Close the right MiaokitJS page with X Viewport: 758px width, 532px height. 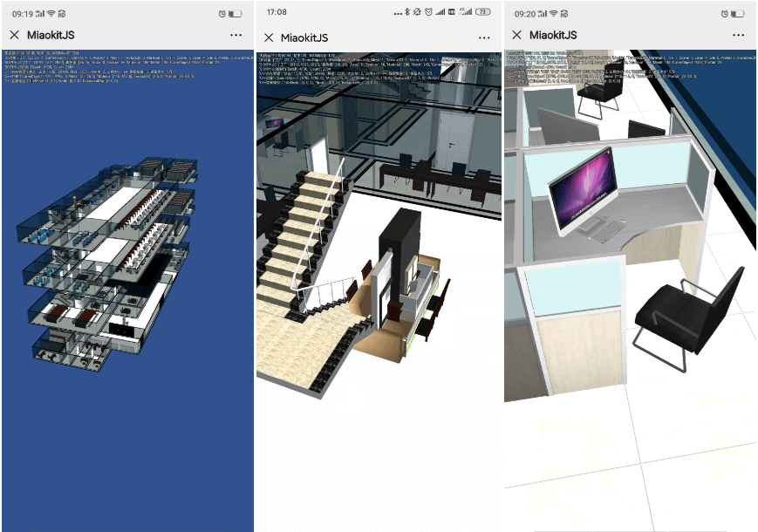516,35
